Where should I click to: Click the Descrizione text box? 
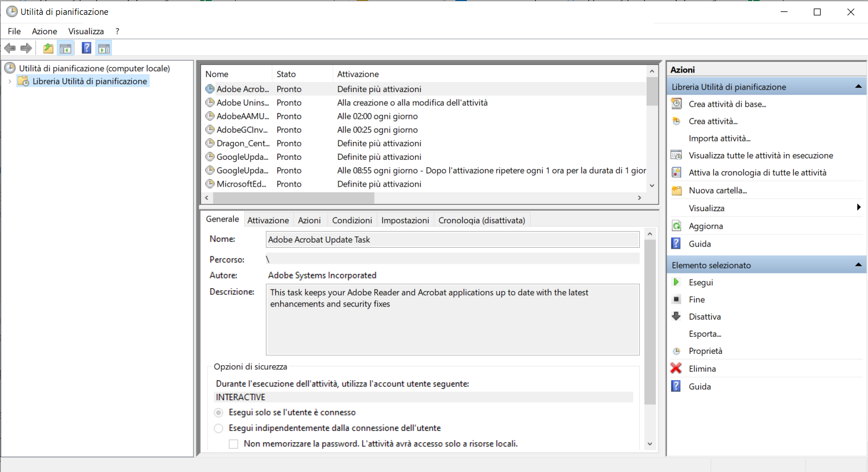453,320
